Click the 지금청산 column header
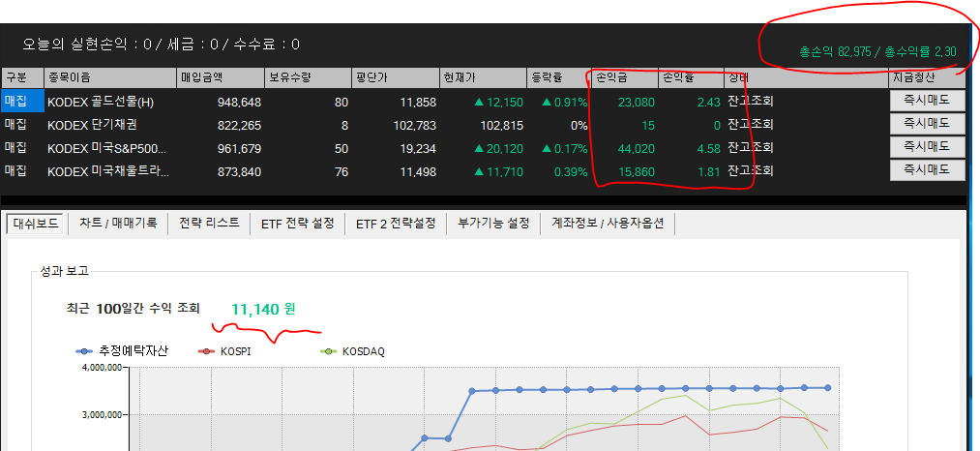Viewport: 980px width, 451px height. (928, 78)
